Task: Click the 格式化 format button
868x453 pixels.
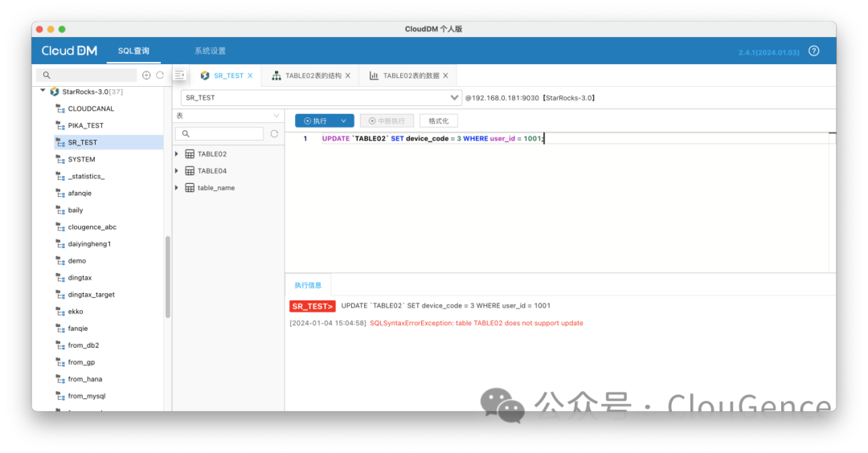Action: click(439, 121)
